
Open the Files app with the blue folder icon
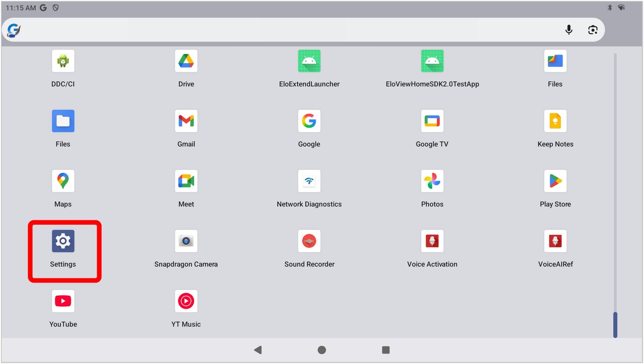(63, 121)
